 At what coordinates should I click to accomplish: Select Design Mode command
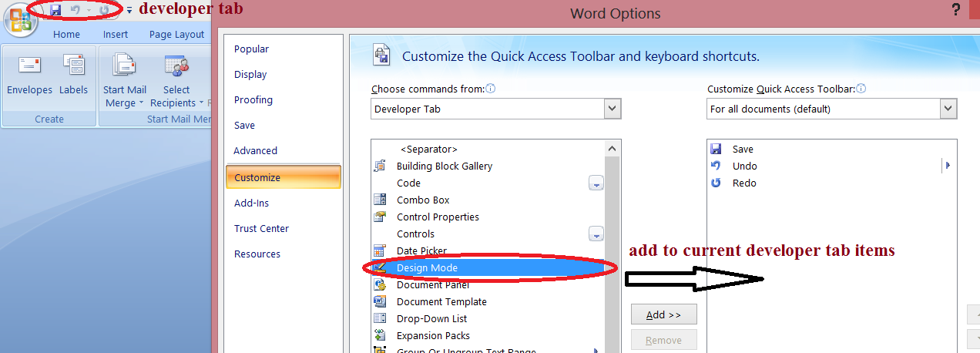click(x=488, y=267)
